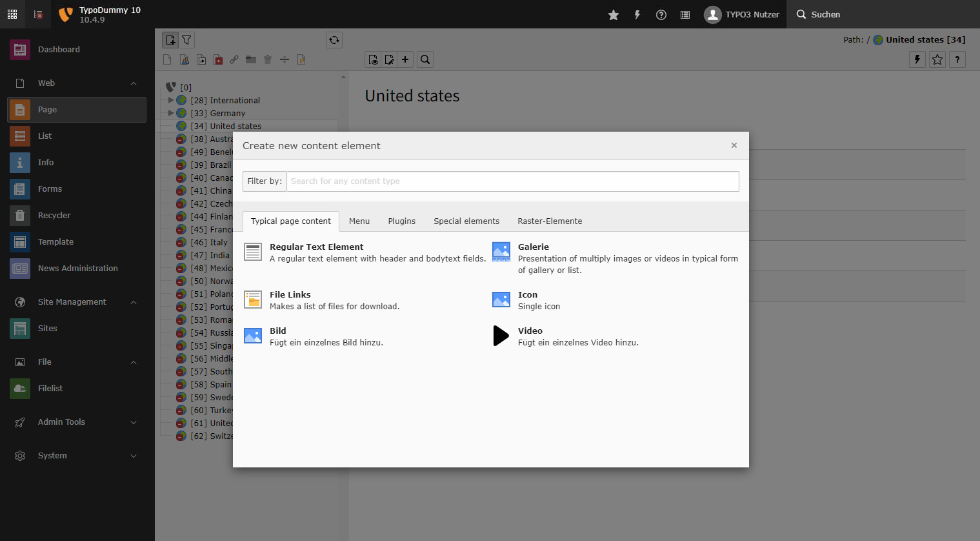Open the TYPO3 application grid menu
The width and height of the screenshot is (980, 541).
12,14
